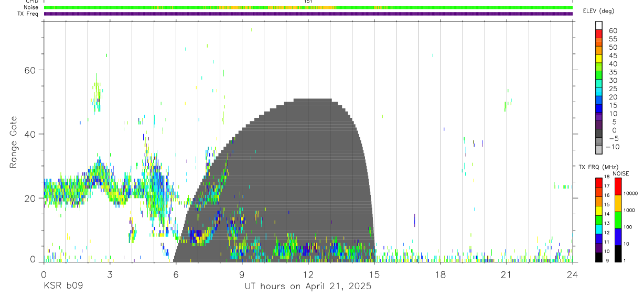This screenshot has width=644, height=297.
Task: Select the "TX FRQ (MHz)" legend title
Action: pyautogui.click(x=598, y=167)
